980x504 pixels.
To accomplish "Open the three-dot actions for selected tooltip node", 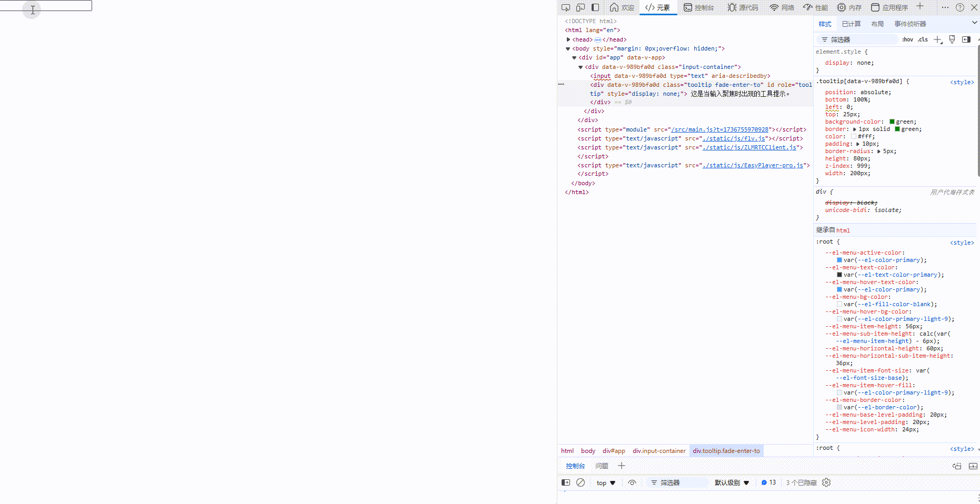I will 561,84.
